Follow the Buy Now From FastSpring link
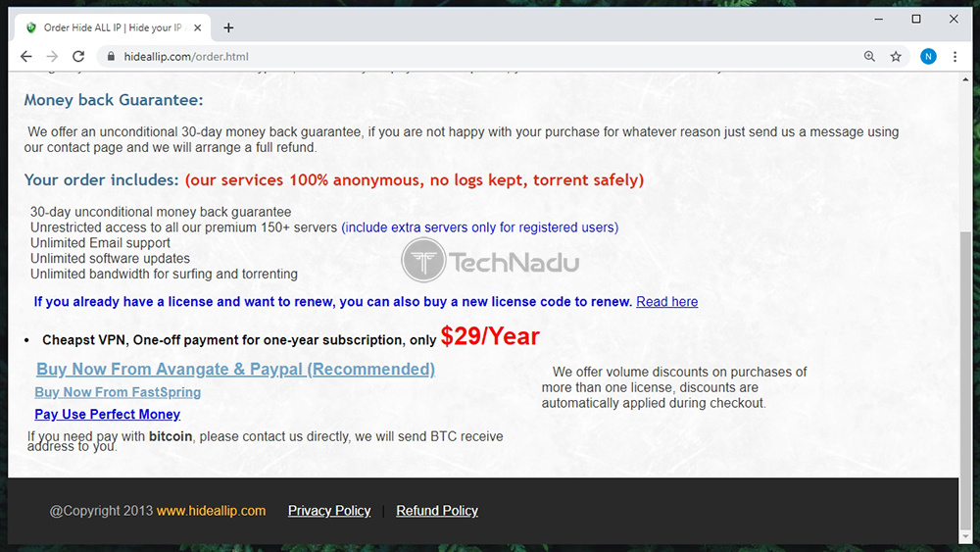The width and height of the screenshot is (980, 552). [x=118, y=392]
